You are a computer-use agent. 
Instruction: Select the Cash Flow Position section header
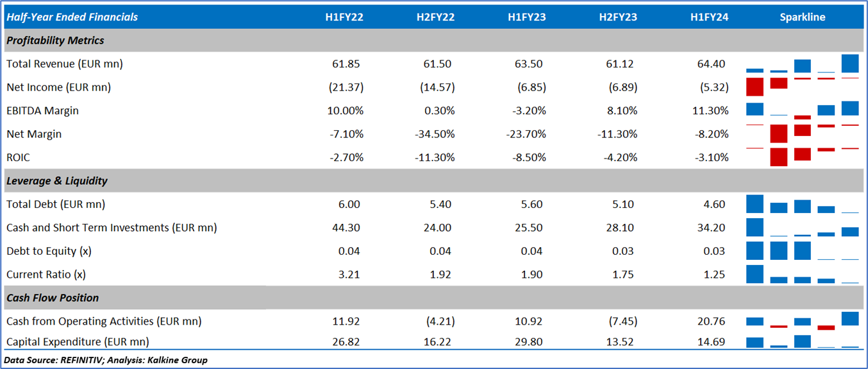[53, 298]
